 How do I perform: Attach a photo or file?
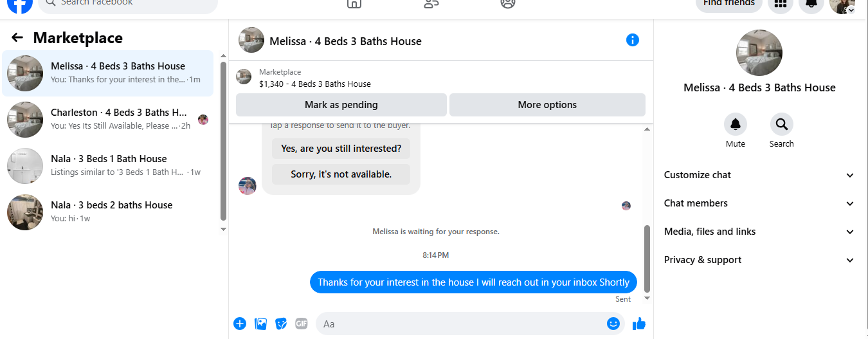pos(260,324)
